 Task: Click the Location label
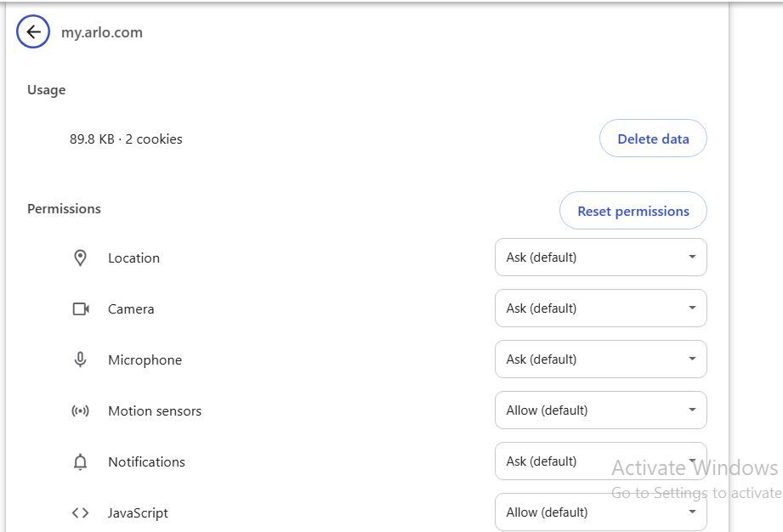click(133, 258)
